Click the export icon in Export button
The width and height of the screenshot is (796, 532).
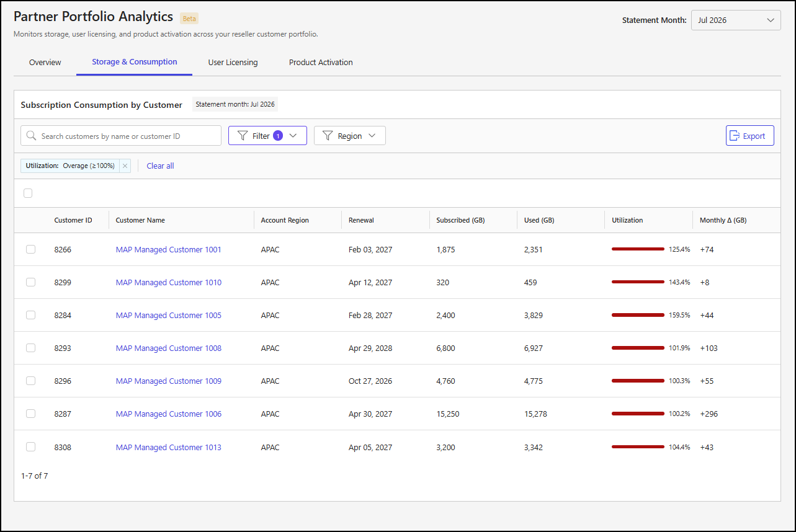tap(735, 136)
